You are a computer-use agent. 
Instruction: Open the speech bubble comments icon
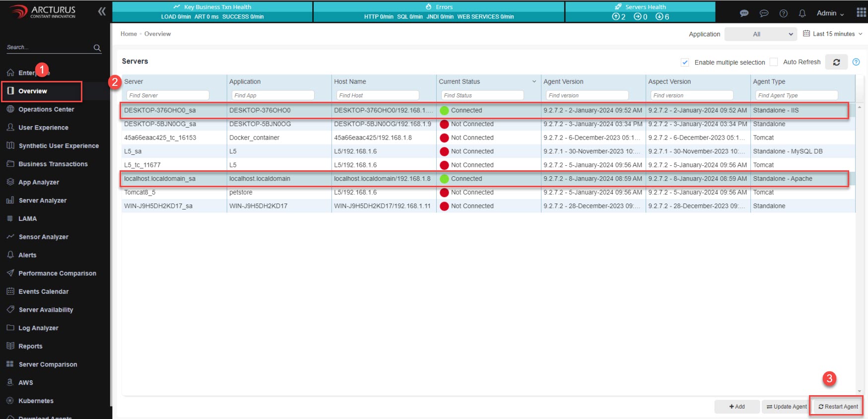(x=764, y=13)
